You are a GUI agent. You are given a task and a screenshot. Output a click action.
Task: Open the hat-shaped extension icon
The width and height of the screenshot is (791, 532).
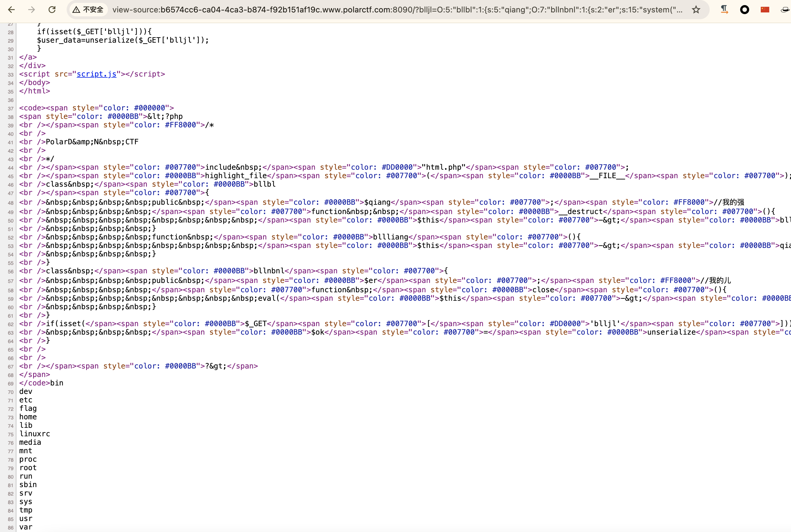tap(785, 10)
